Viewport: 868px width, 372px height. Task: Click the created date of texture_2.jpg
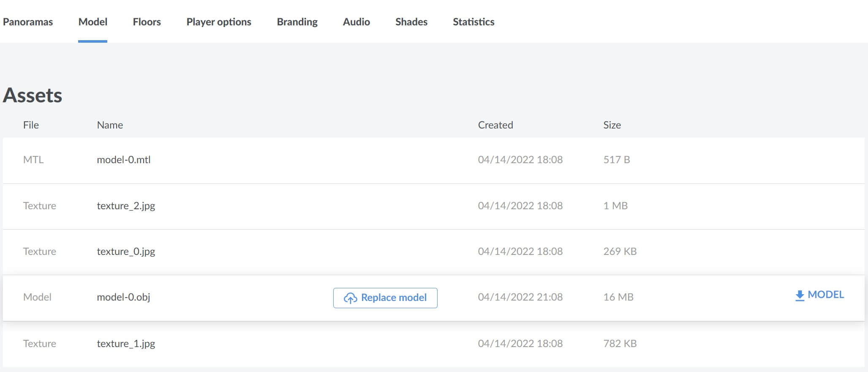pyautogui.click(x=520, y=206)
